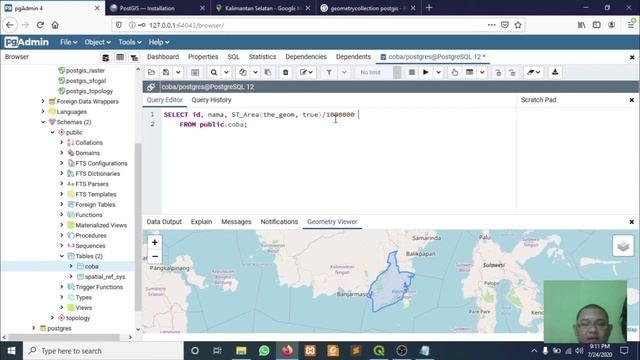Open file icon in query toolbar
This screenshot has height=360, width=640.
coord(151,72)
